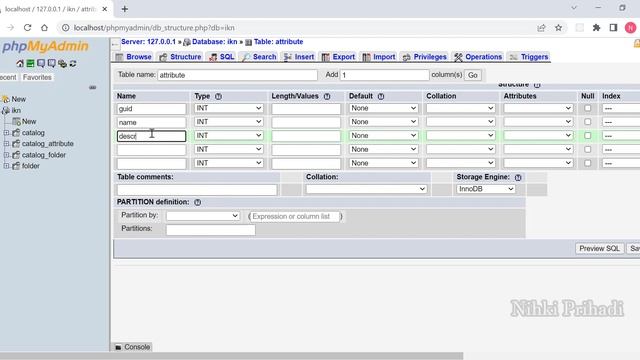Viewport: 640px width, 360px height.
Task: Open the Triggers tab
Action: click(529, 57)
